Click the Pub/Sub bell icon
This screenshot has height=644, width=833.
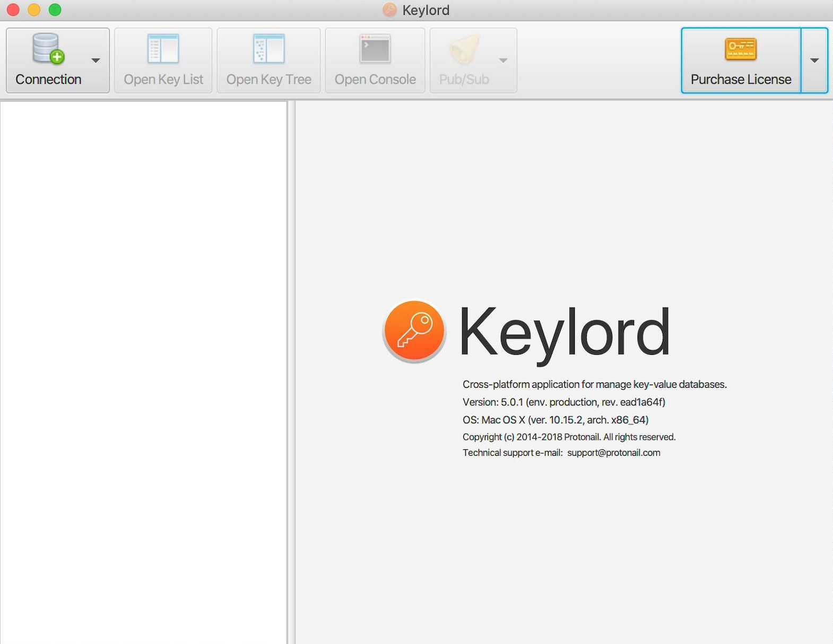tap(464, 49)
